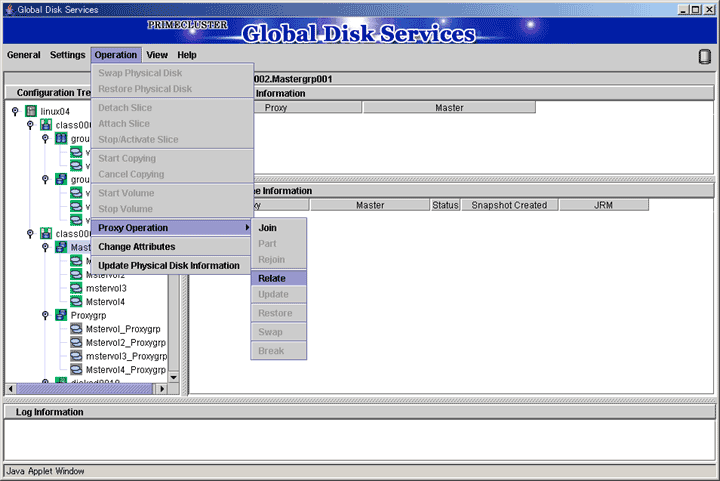Click the Proxy column header in group information
The width and height of the screenshot is (720, 481).
pos(308,107)
